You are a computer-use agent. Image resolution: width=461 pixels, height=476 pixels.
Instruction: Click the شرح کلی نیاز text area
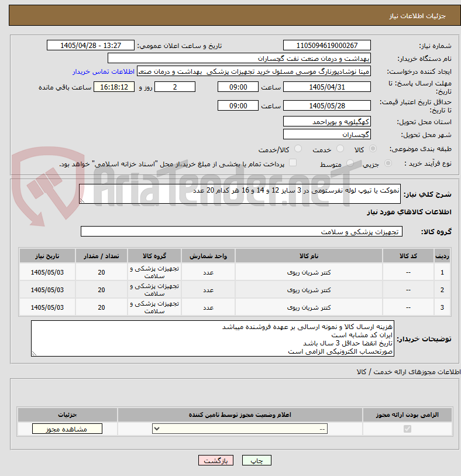pyautogui.click(x=240, y=194)
